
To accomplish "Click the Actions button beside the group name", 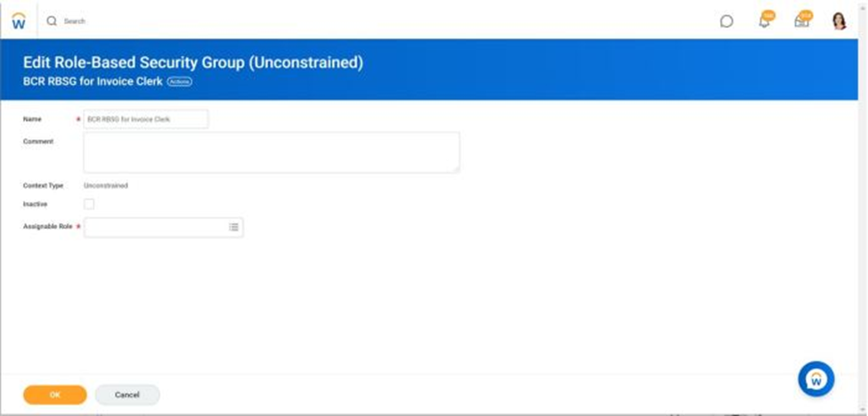I will [180, 82].
